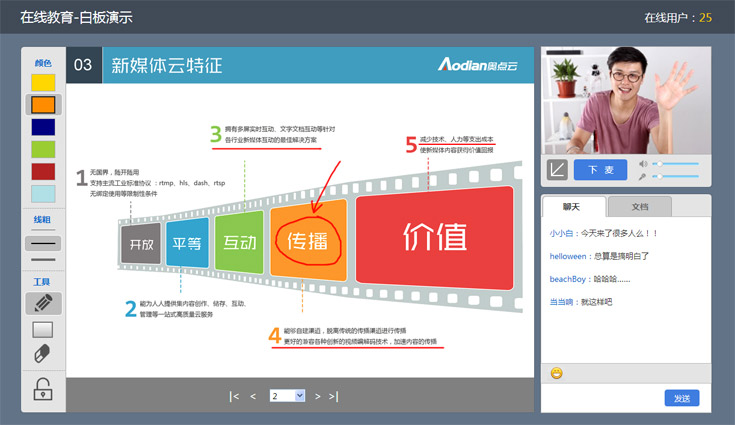Click the 在线用户 count 25
735x425 pixels.
[x=705, y=18]
